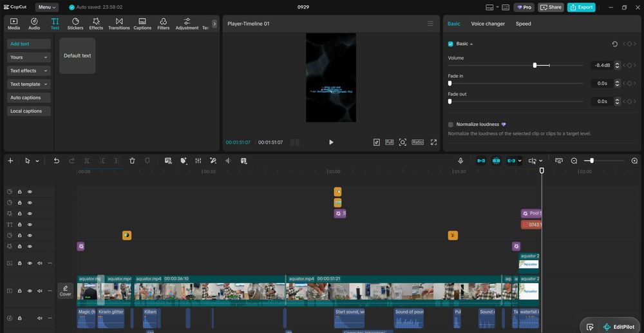
Task: Select the Text tab
Action: click(55, 24)
